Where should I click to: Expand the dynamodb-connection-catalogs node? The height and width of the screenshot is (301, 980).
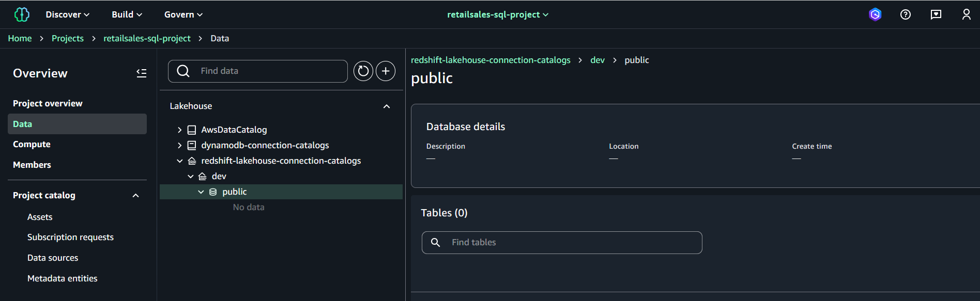tap(179, 146)
